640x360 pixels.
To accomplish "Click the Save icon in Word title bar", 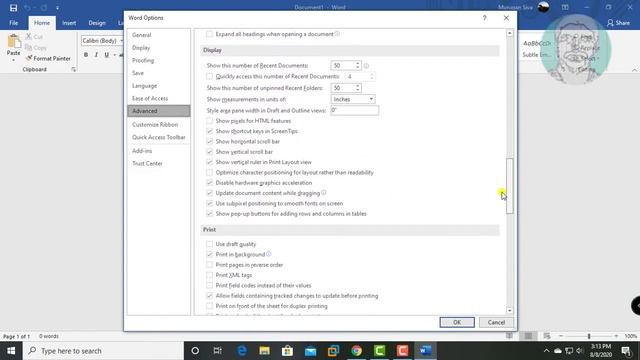I will 13,8.
